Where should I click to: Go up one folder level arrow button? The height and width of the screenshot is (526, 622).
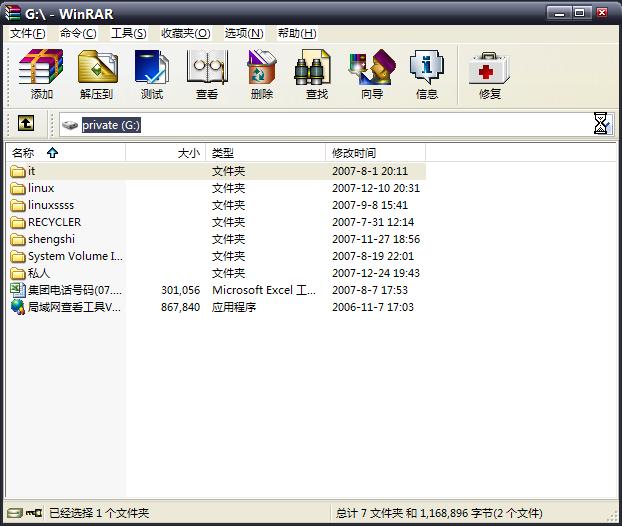[26, 123]
